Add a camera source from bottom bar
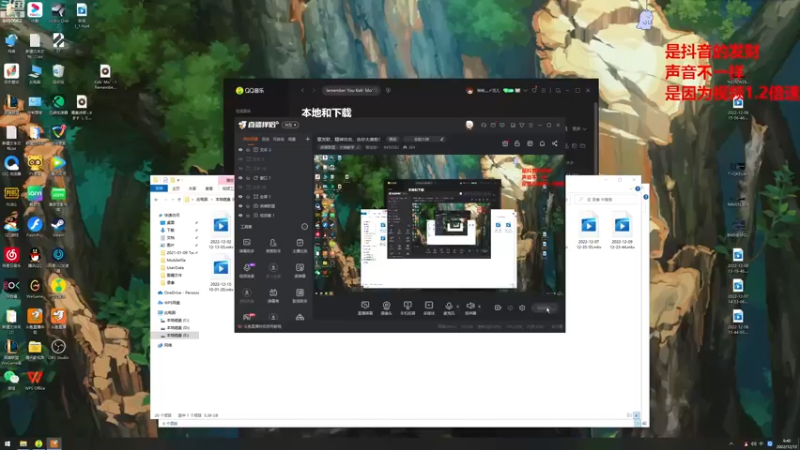Screen dimensions: 800x450 pyautogui.click(x=386, y=308)
